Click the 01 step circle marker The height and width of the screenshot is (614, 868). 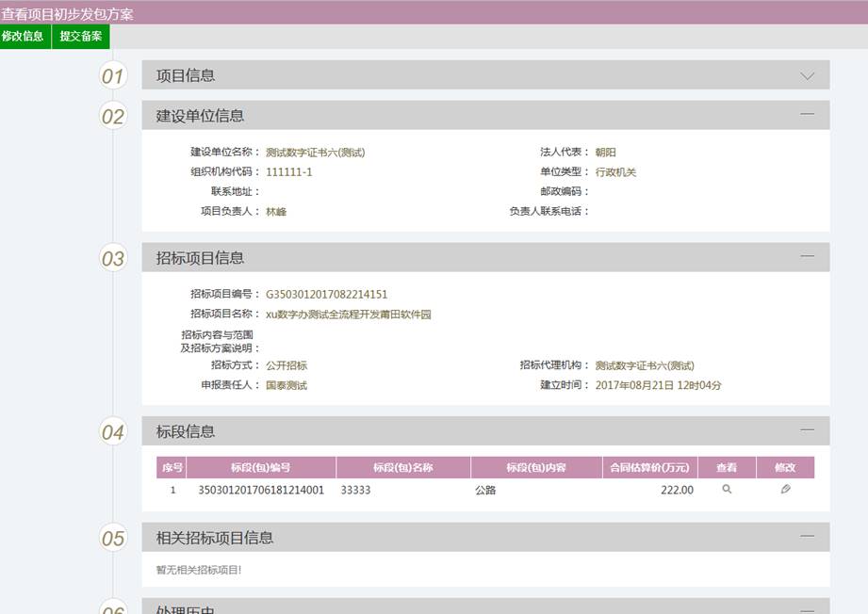click(113, 76)
